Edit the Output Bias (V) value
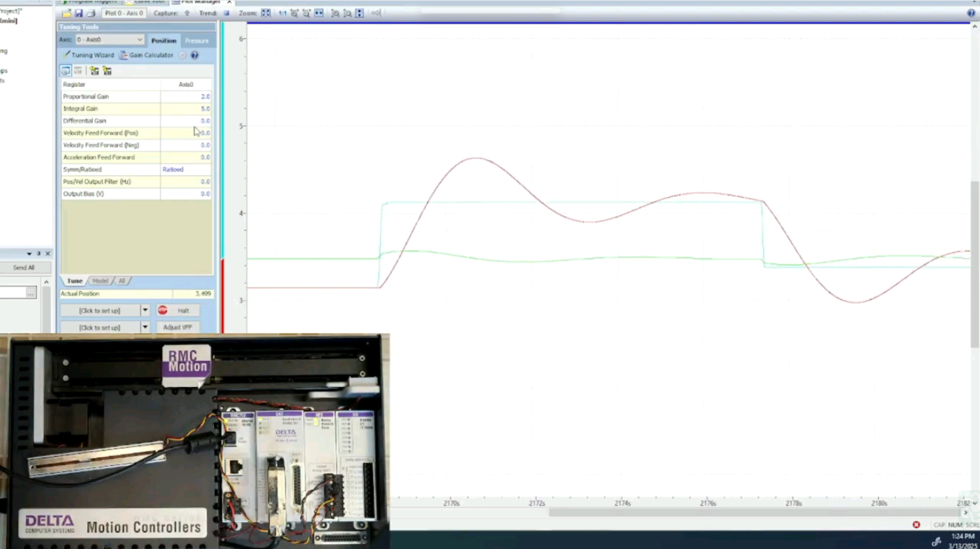Viewport: 980px width, 549px height. pos(187,193)
